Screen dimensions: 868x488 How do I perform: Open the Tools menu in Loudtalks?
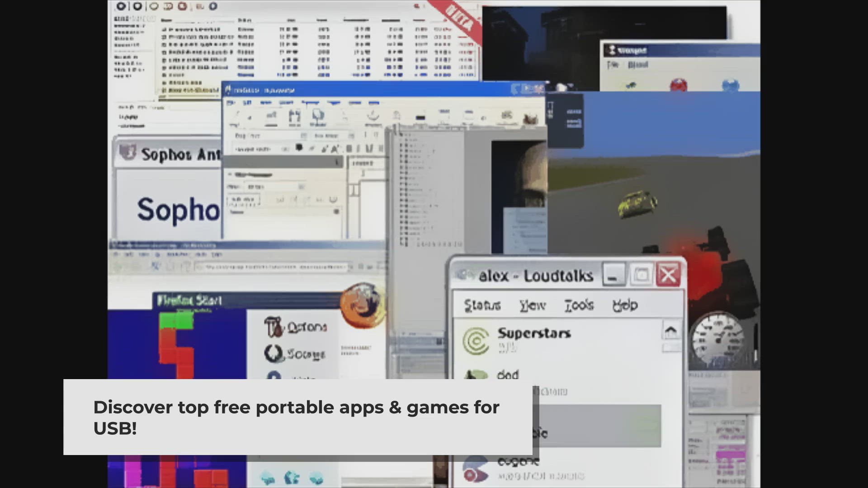tap(579, 305)
